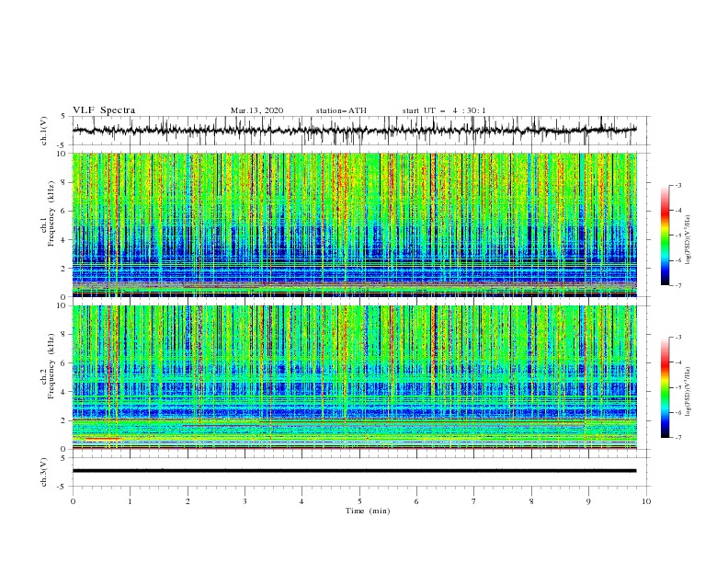Click the ch.2 spectrogram panel
728x563 pixels.
coord(354,377)
